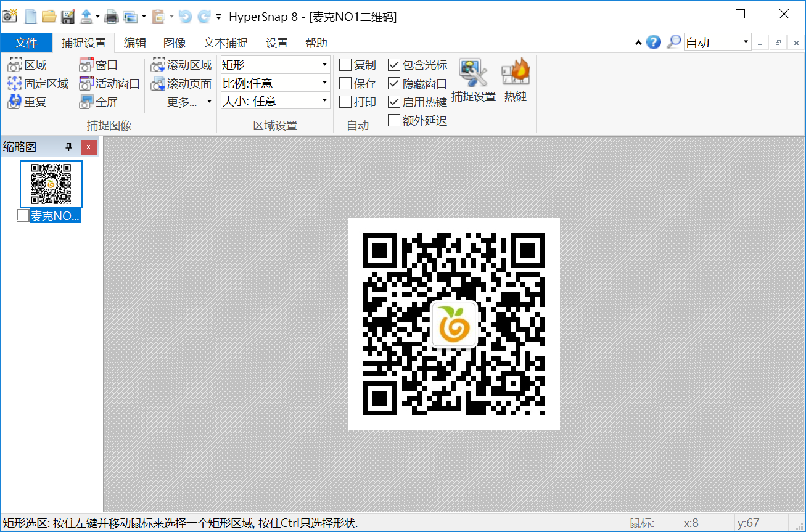Screen dimensions: 806x532
Task: Restore the inner document window
Action: tap(778, 43)
